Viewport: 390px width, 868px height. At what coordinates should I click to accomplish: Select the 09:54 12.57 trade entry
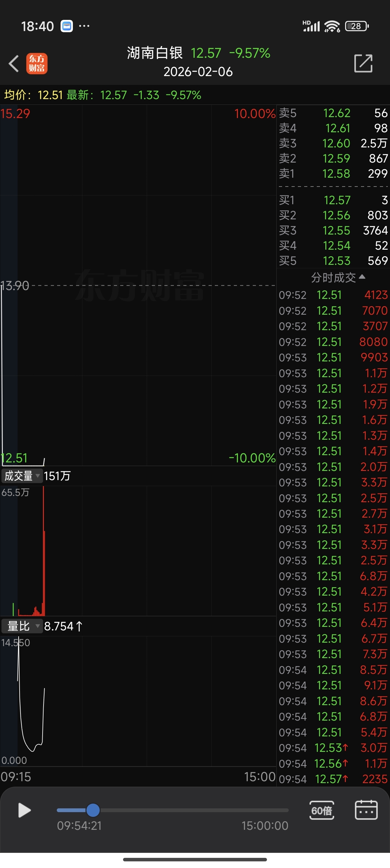click(x=333, y=779)
